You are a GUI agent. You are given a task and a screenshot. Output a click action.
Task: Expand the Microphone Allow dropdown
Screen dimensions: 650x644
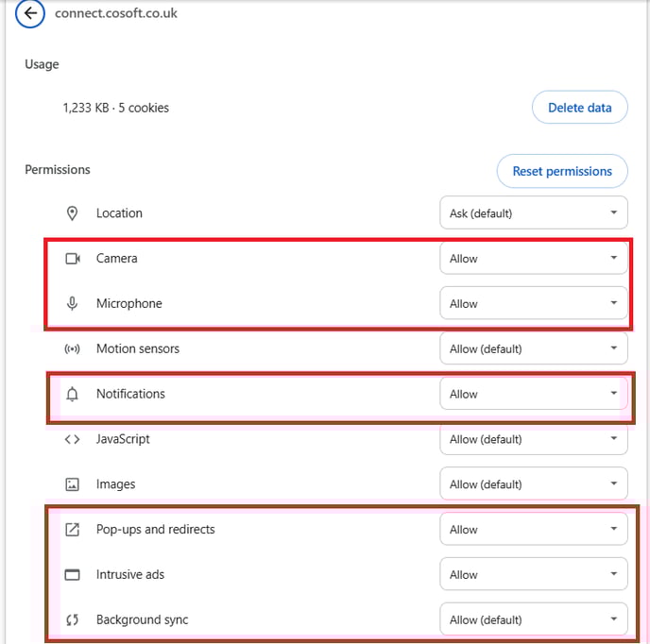pyautogui.click(x=534, y=303)
